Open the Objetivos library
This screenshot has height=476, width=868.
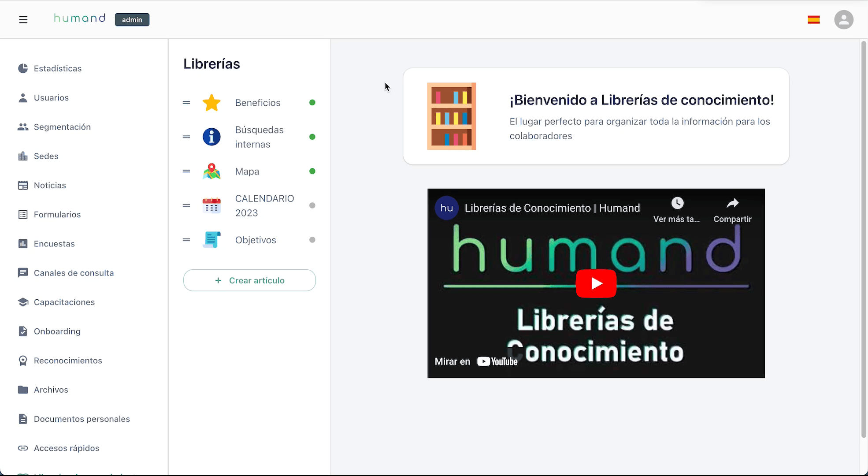pyautogui.click(x=256, y=240)
